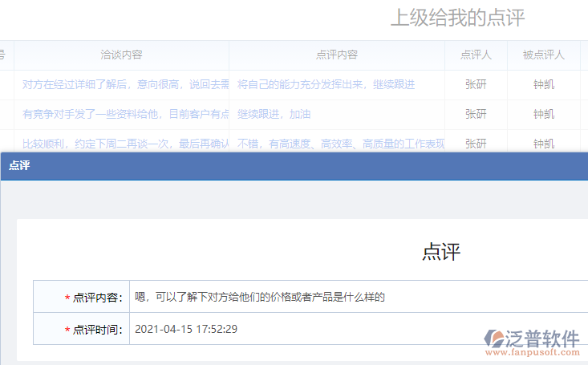The image size is (588, 365).
Task: Click the 被点评人 column header
Action: (543, 55)
